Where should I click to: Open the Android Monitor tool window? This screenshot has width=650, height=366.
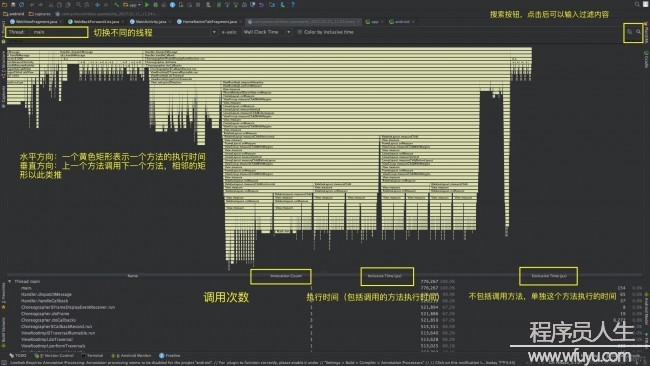tap(131, 356)
